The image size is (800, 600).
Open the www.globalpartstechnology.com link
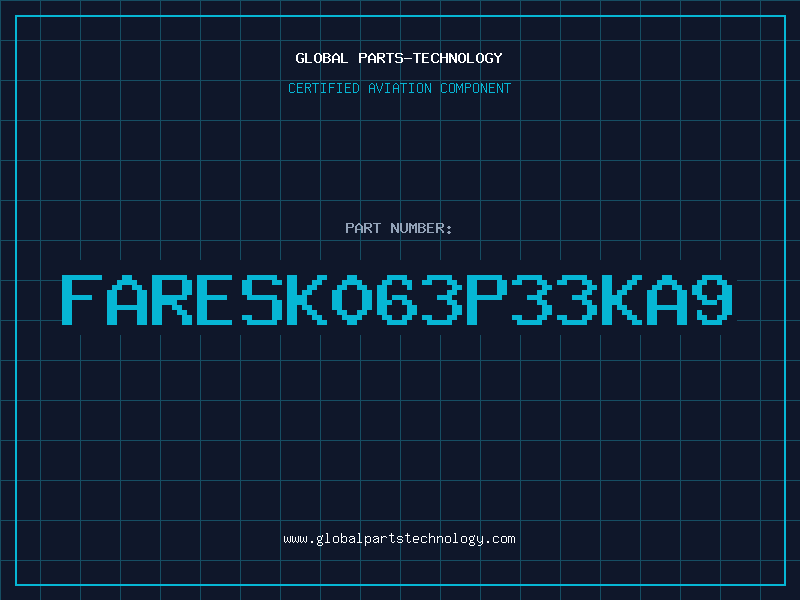pos(399,539)
